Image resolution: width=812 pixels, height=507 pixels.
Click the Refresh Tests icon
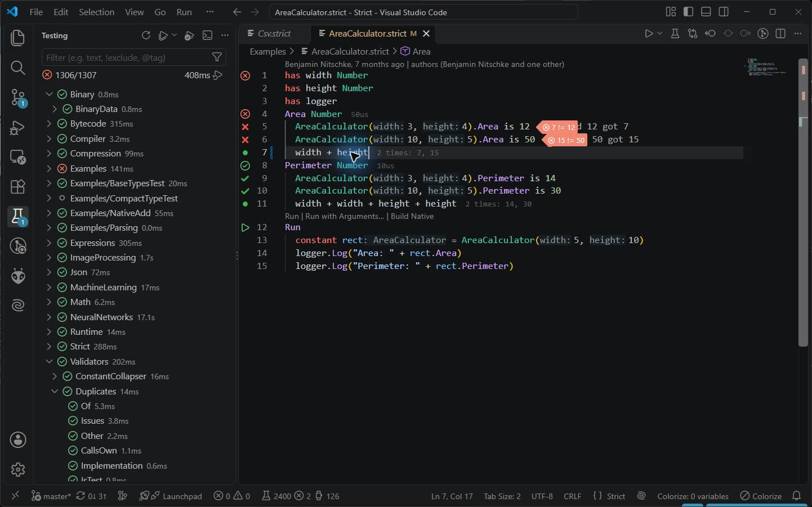coord(146,35)
